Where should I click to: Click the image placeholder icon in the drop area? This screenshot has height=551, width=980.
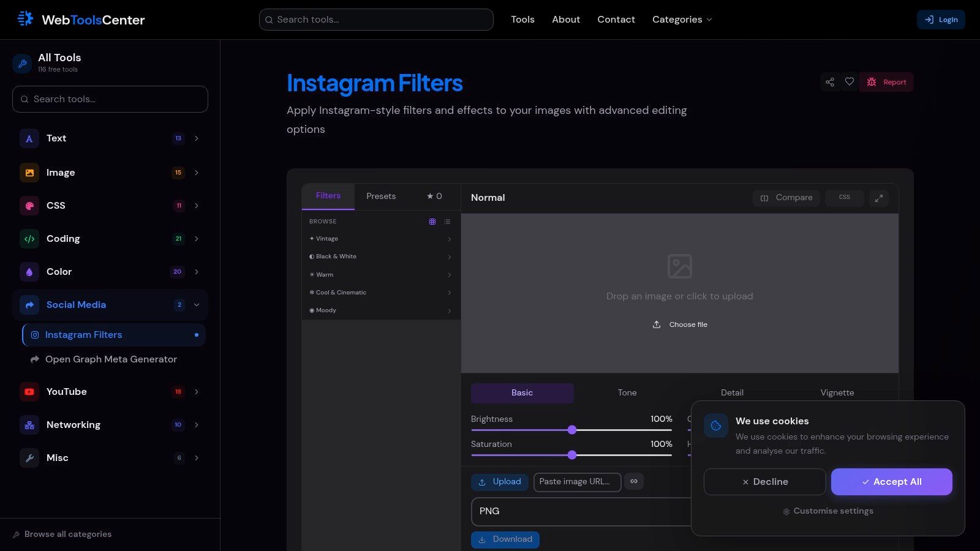(x=680, y=266)
